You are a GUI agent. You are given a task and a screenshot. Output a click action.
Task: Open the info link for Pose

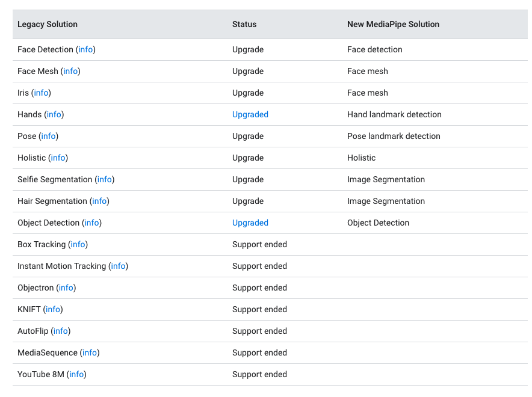(x=49, y=136)
